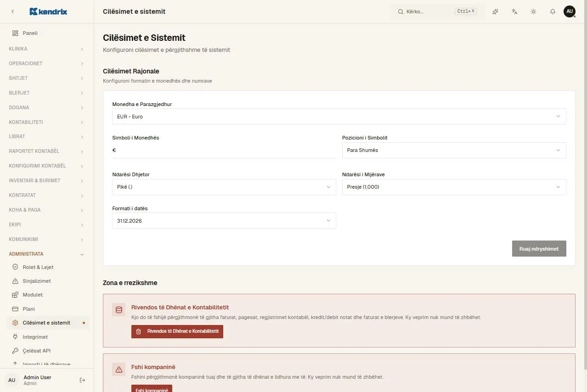
Task: Expand the RAPORTET KONTABËL section
Action: (47, 151)
